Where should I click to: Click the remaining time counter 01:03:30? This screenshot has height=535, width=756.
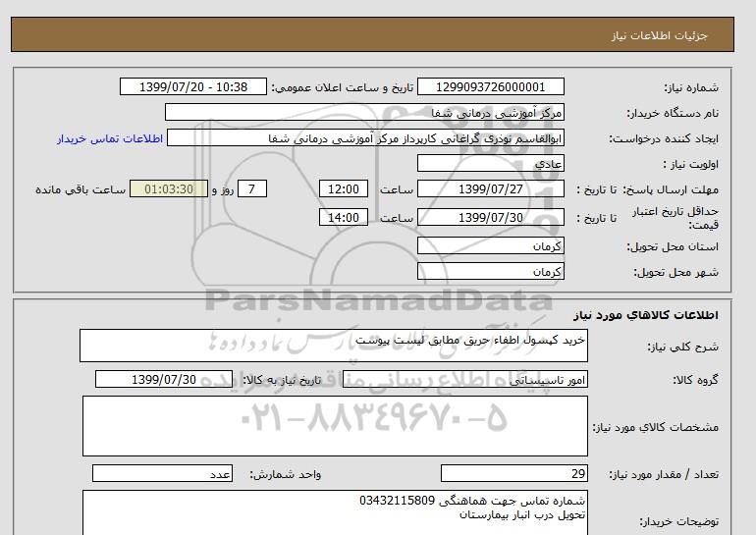pyautogui.click(x=169, y=188)
